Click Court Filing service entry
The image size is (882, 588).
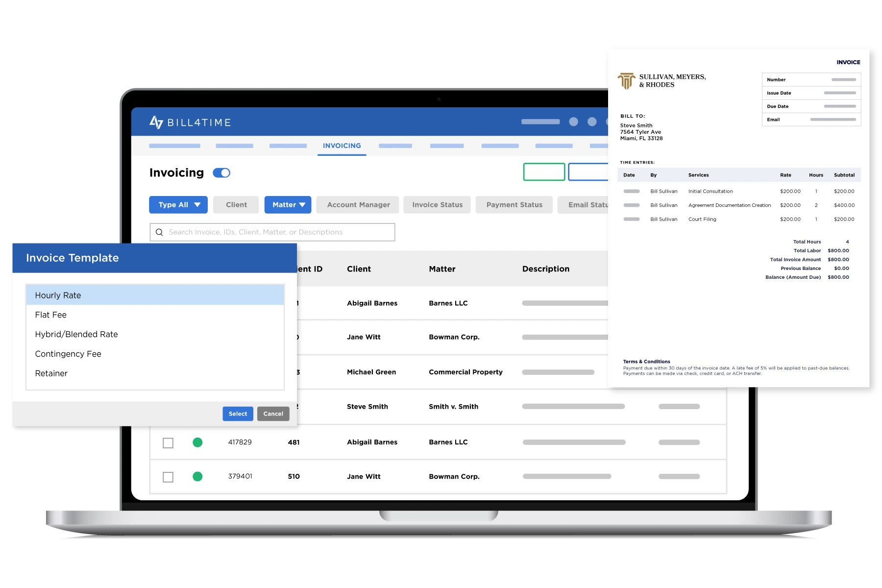(702, 220)
